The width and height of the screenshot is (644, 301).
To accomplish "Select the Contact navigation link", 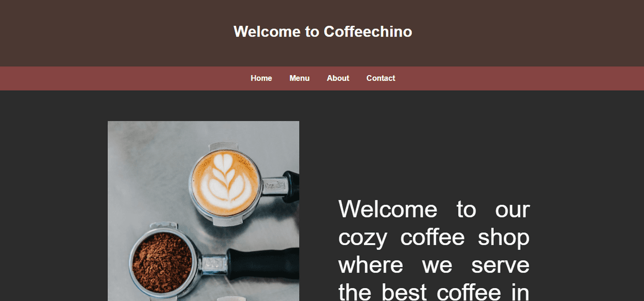I will pyautogui.click(x=381, y=78).
